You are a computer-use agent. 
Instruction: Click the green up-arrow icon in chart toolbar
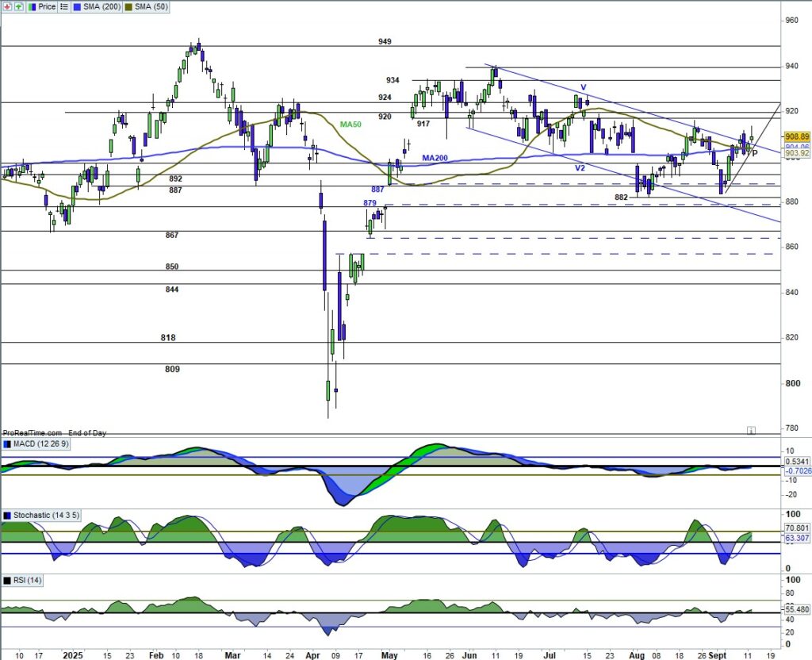(17, 6)
